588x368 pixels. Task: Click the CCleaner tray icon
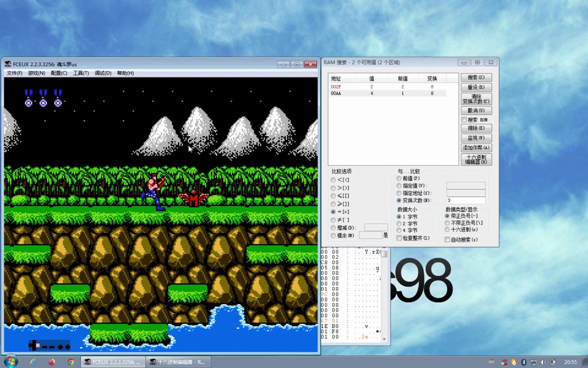pyautogui.click(x=504, y=362)
